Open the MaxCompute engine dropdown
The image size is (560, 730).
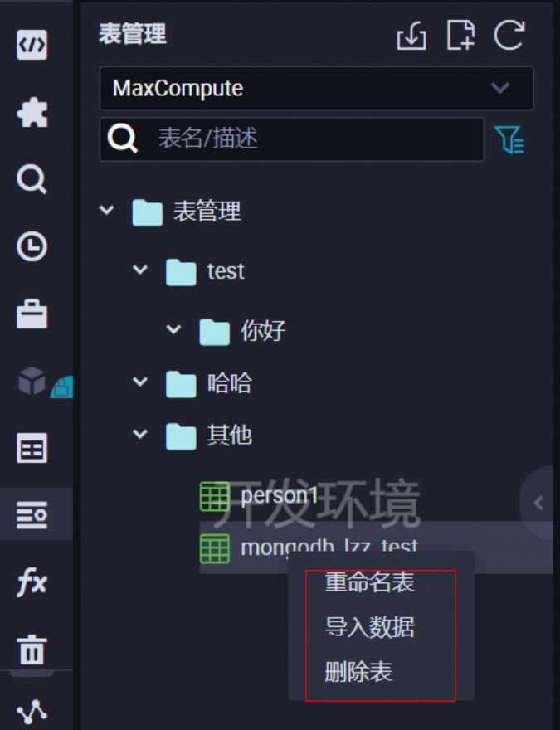click(317, 89)
